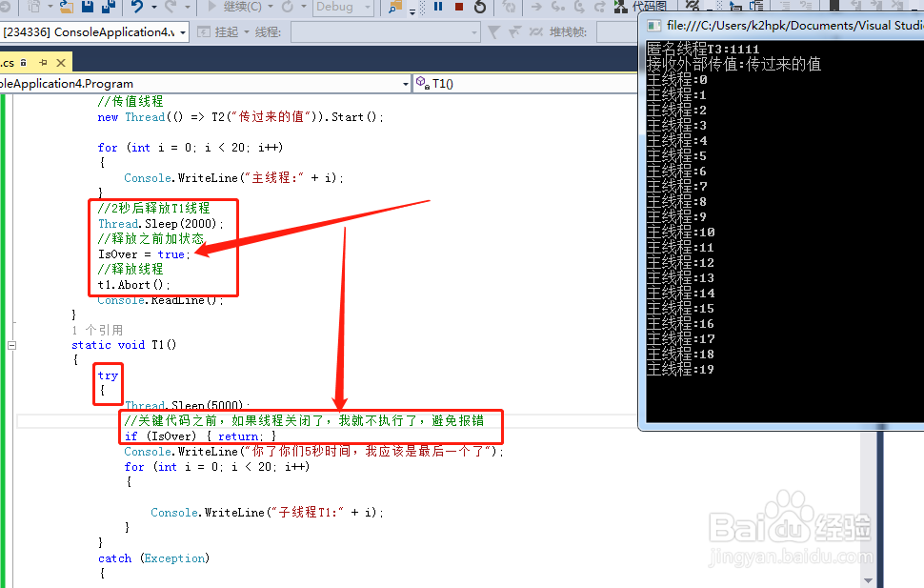Click 'Console.WriteLine("子线程T1:" + i);' line
924x588 pixels.
(267, 512)
